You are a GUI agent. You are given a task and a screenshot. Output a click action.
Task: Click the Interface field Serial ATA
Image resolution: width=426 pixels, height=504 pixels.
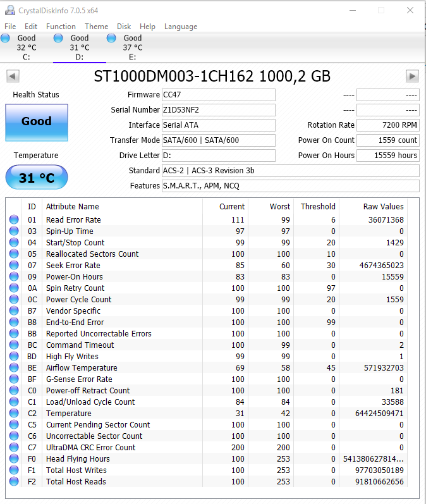click(x=219, y=125)
